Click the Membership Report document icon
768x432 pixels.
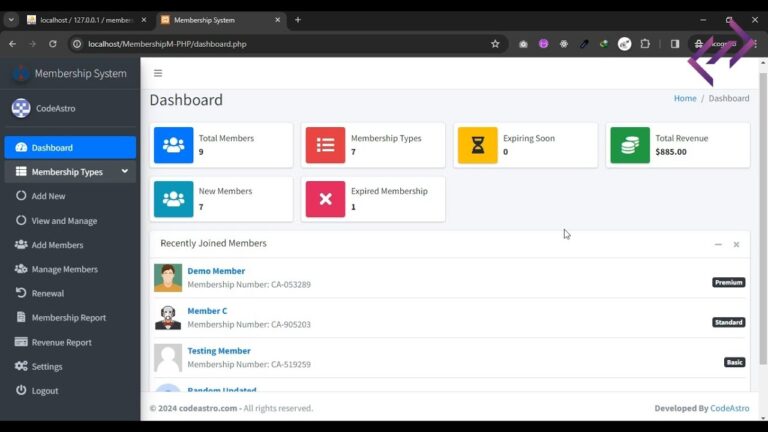[21, 317]
